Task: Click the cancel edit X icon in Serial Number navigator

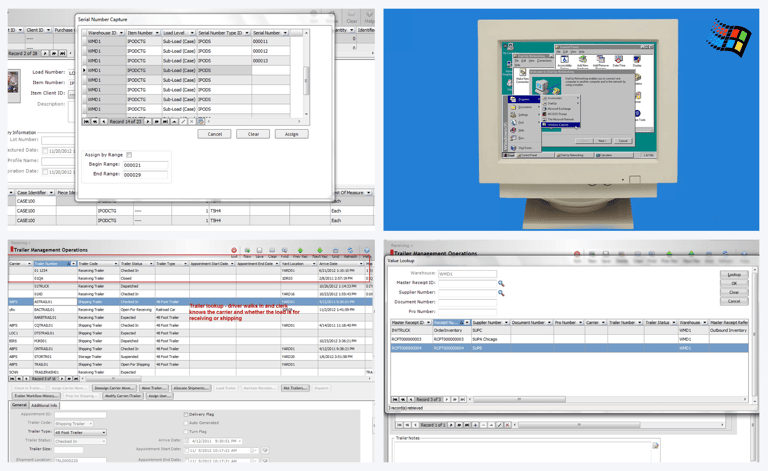Action: [x=192, y=121]
